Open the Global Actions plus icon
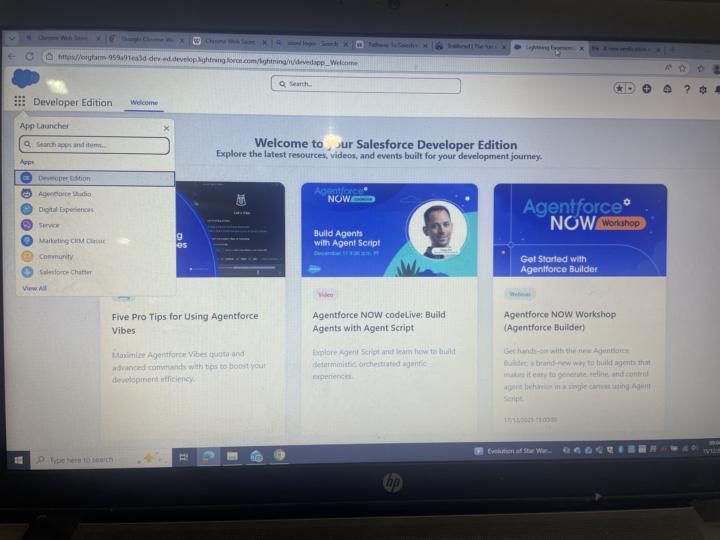Image resolution: width=720 pixels, height=540 pixels. coord(647,89)
